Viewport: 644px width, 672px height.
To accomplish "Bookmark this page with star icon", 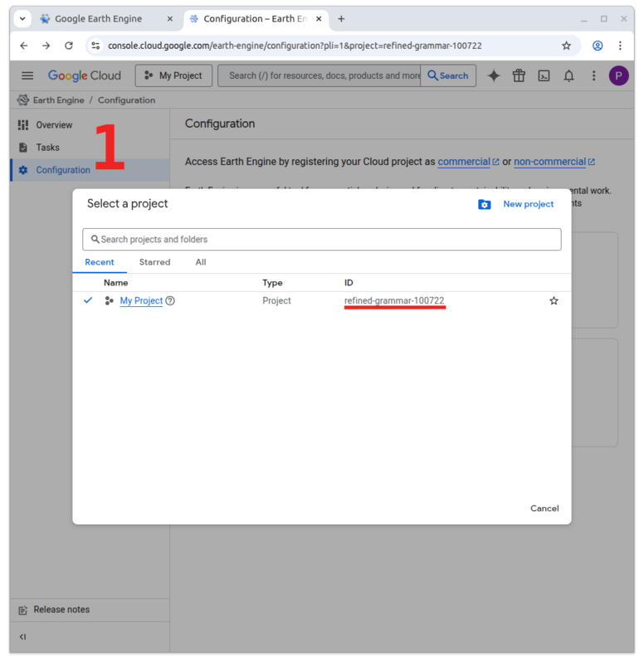I will (566, 46).
